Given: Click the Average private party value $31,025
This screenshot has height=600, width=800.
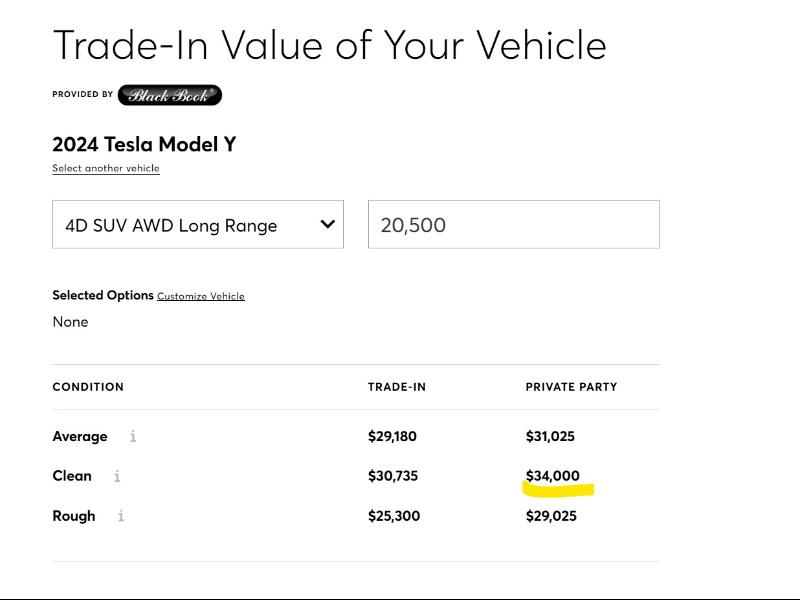Looking at the screenshot, I should [550, 436].
